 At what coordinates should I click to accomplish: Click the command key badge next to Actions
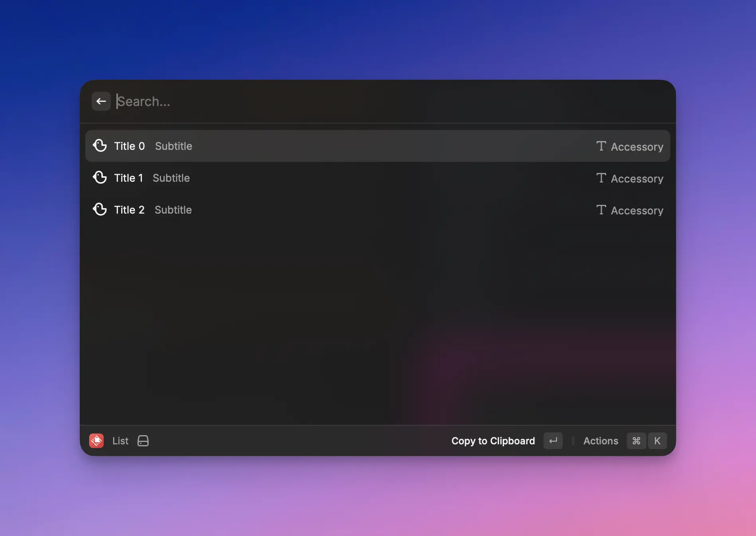coord(636,441)
